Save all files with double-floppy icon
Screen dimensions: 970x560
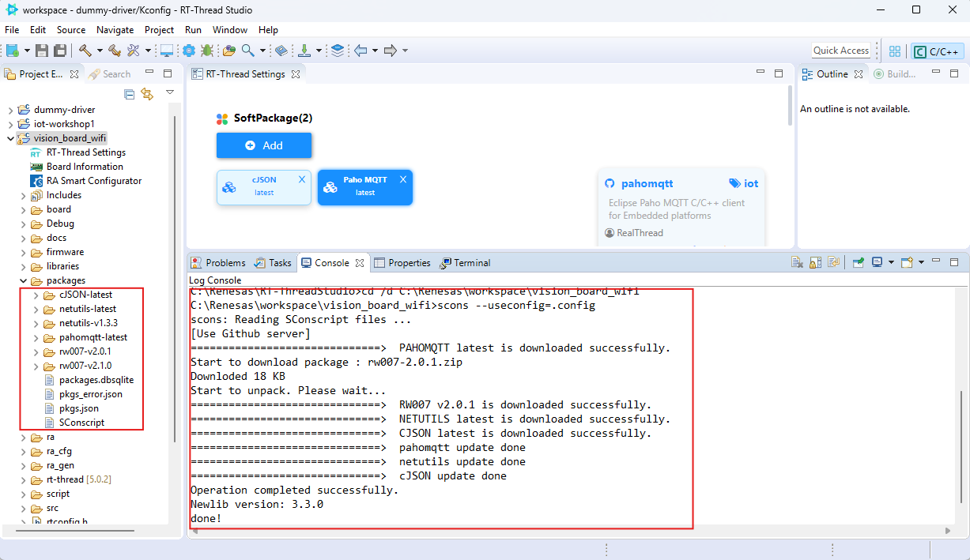[x=60, y=51]
